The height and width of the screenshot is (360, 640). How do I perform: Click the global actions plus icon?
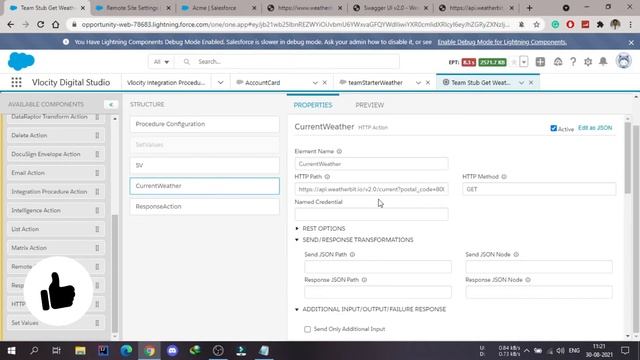[540, 62]
